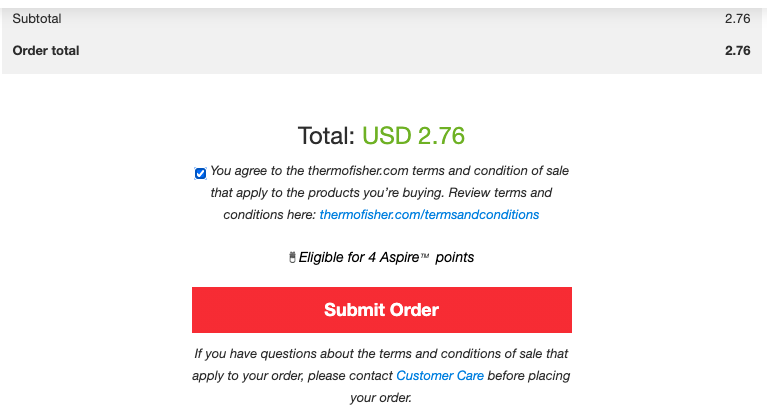This screenshot has width=767, height=408.
Task: Select the bold Order total label
Action: tap(46, 50)
